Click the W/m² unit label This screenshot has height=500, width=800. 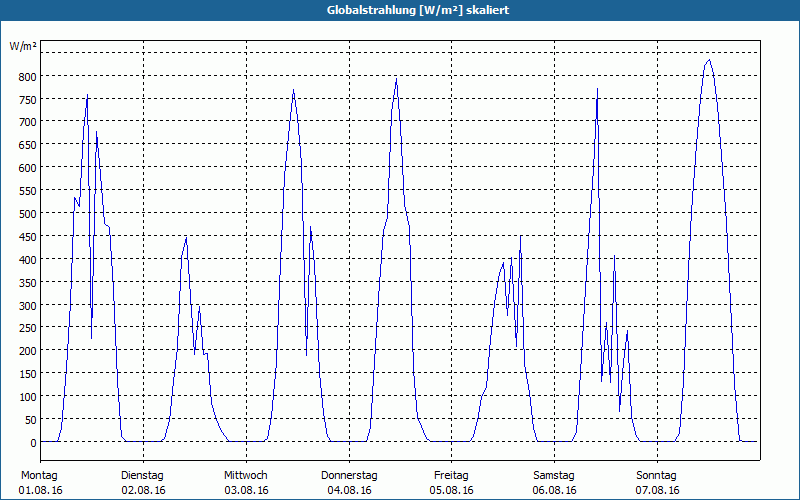(x=23, y=46)
